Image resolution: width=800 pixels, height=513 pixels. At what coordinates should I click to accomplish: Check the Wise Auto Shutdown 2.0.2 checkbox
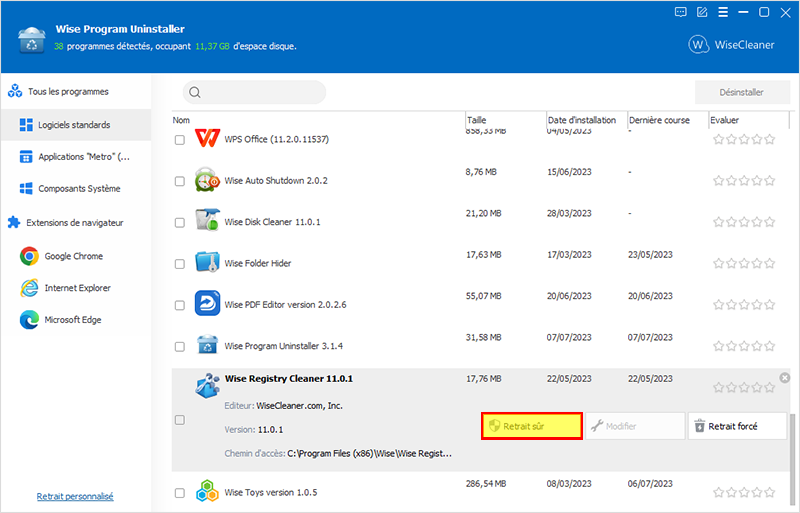pyautogui.click(x=180, y=181)
